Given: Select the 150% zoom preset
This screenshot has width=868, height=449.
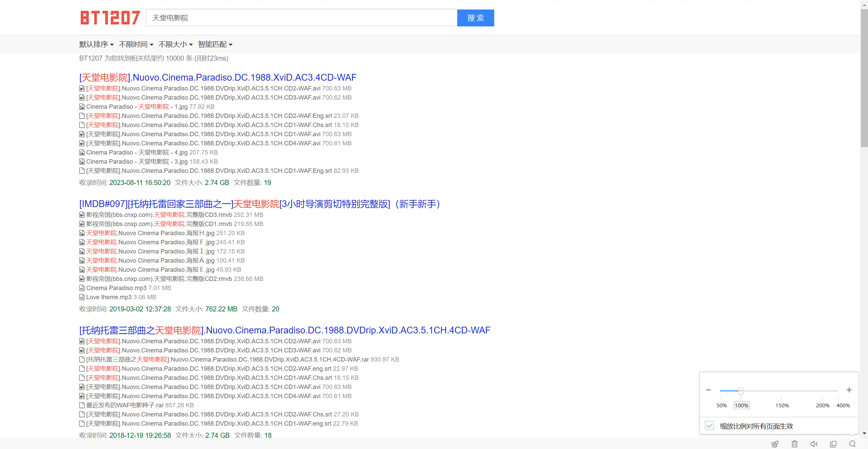Looking at the screenshot, I should (782, 405).
